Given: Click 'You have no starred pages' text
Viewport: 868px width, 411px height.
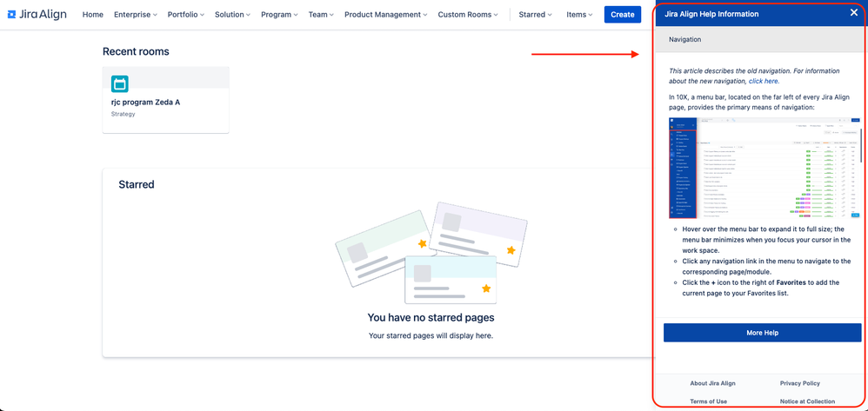Looking at the screenshot, I should point(431,317).
